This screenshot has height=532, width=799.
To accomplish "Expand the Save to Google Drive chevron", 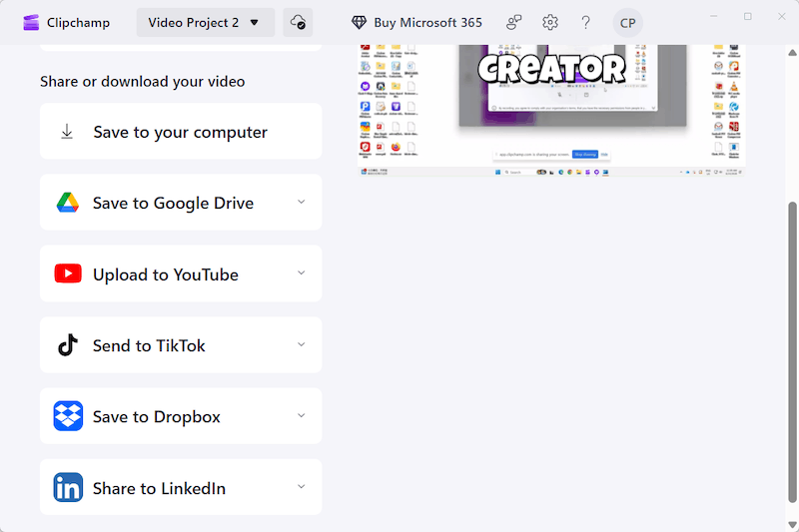I will [302, 202].
